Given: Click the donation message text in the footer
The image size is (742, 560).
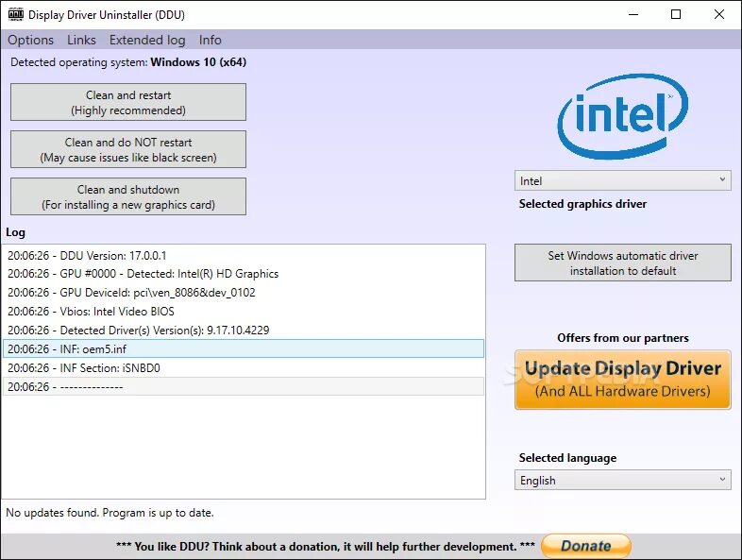Looking at the screenshot, I should [326, 546].
